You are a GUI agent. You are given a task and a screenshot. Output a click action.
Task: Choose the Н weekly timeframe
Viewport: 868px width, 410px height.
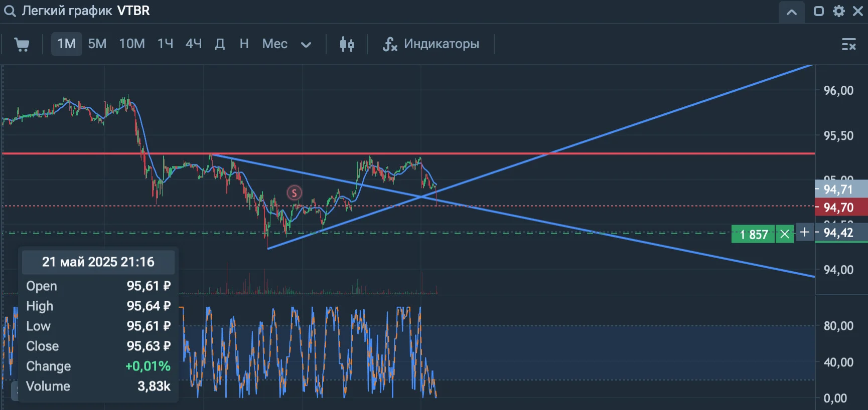pos(244,44)
